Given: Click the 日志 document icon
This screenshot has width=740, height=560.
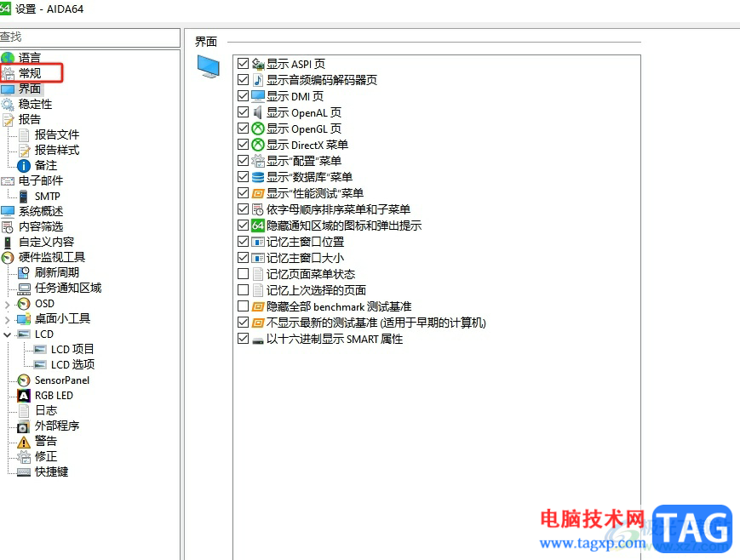Looking at the screenshot, I should coord(24,411).
